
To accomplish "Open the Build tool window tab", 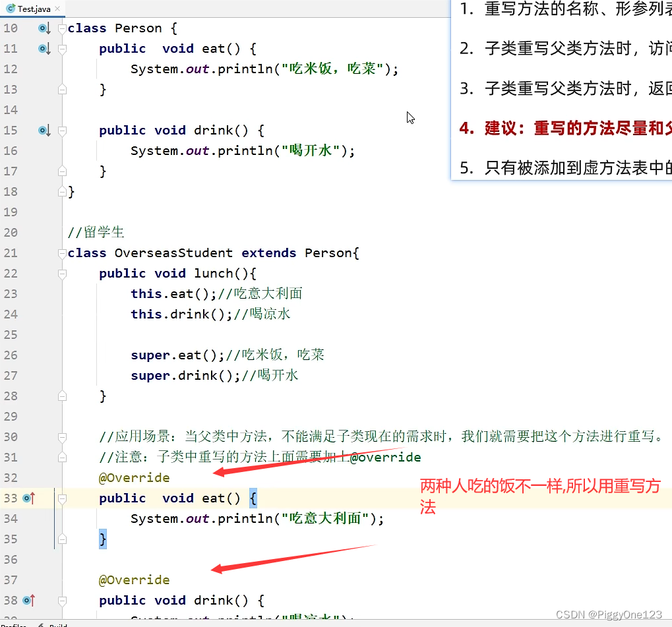I will point(54,625).
